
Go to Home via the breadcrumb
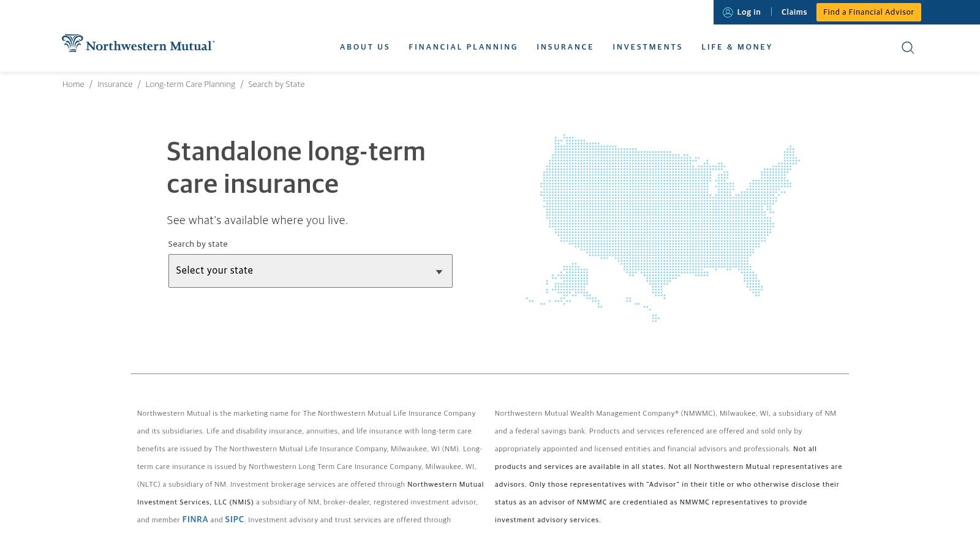pos(73,84)
